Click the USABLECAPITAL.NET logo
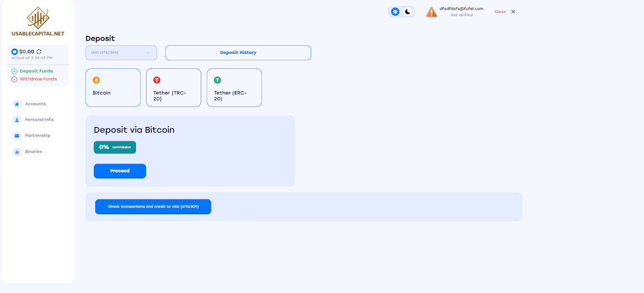Image resolution: width=644 pixels, height=293 pixels. tap(38, 22)
